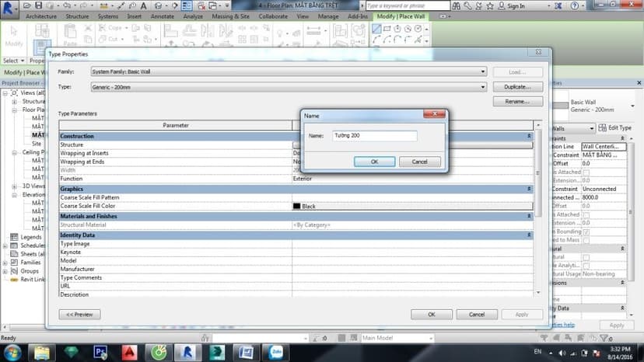Open AutoCAD from the taskbar
Image resolution: width=644 pixels, height=362 pixels.
(129, 352)
